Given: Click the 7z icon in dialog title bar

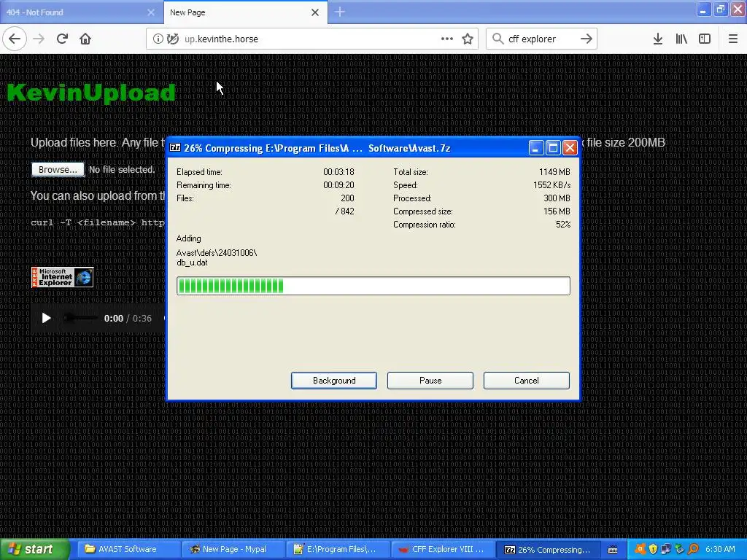Looking at the screenshot, I should tap(175, 147).
